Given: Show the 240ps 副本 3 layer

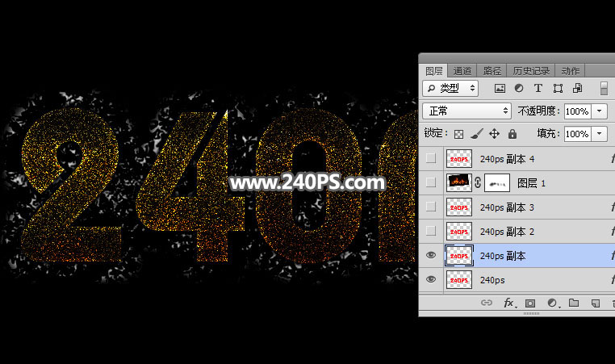Looking at the screenshot, I should point(431,207).
